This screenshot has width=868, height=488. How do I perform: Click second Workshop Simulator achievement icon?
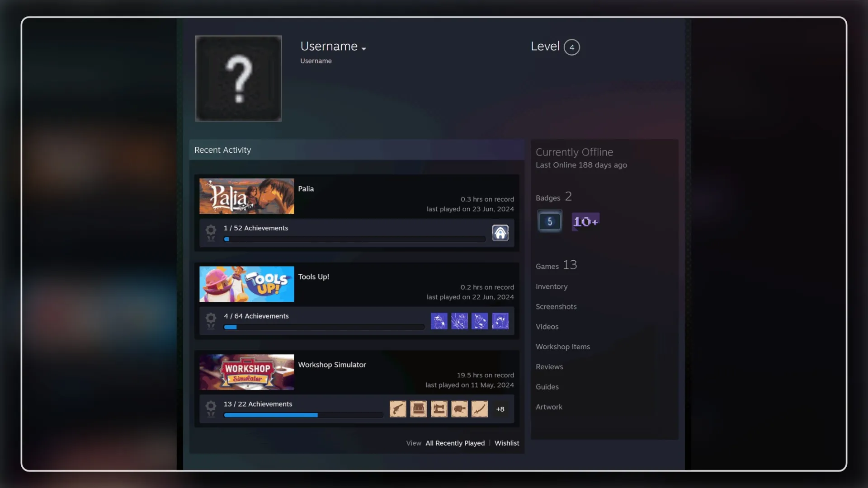tap(418, 409)
